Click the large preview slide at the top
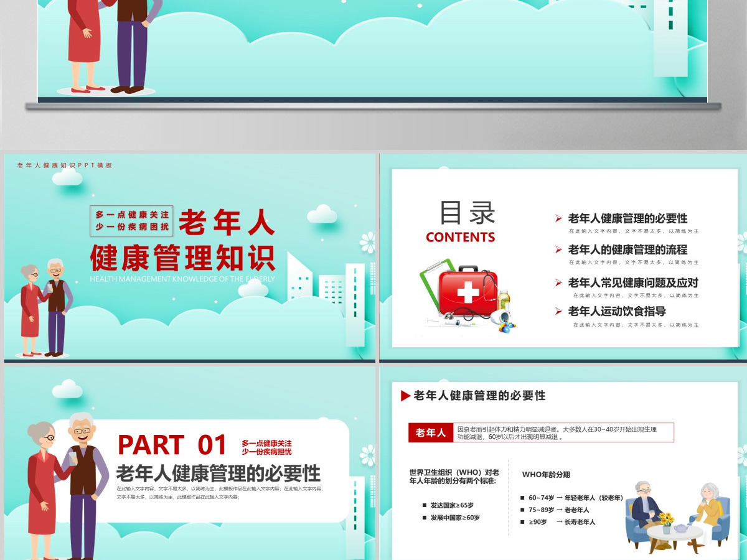Viewport: 747px width, 560px height. point(373,51)
